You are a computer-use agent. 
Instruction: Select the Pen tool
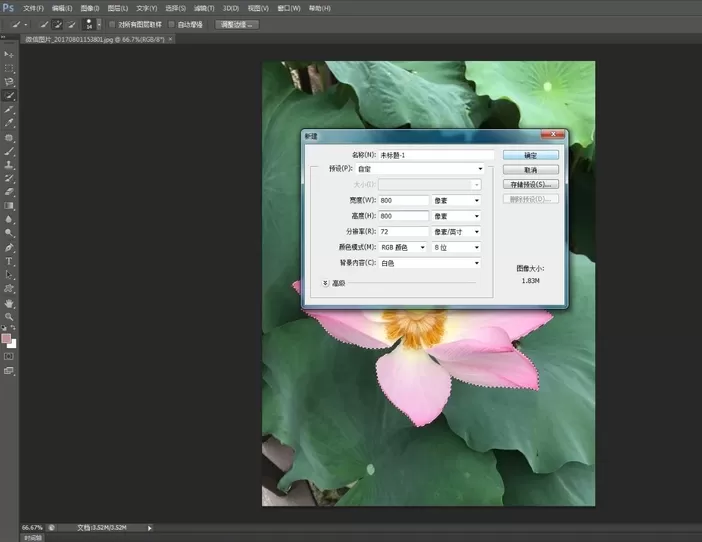pyautogui.click(x=9, y=248)
